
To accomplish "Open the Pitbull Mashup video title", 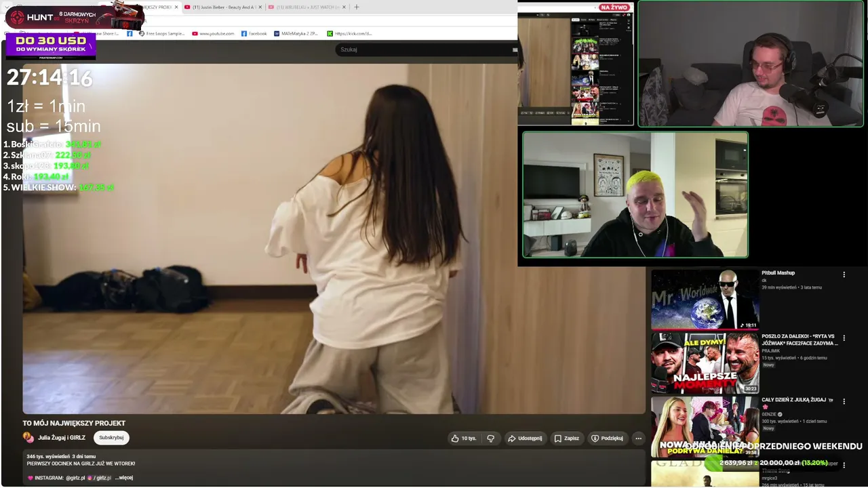I will pos(778,273).
